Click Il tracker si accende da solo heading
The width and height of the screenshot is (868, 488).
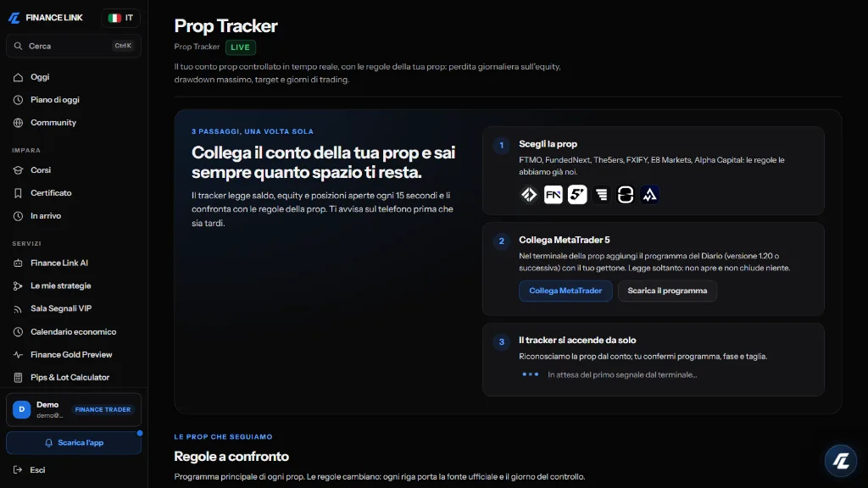coord(577,341)
